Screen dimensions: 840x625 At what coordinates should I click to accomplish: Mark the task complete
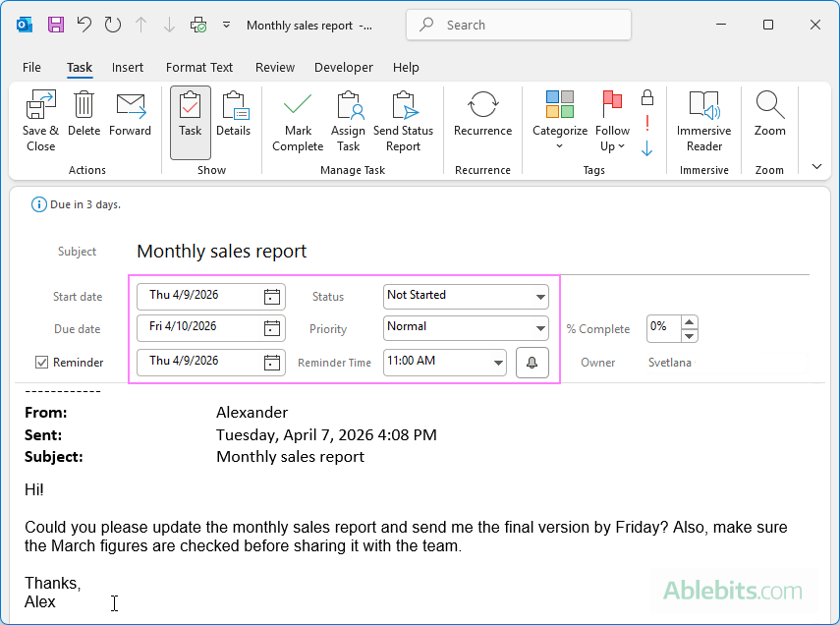click(297, 120)
